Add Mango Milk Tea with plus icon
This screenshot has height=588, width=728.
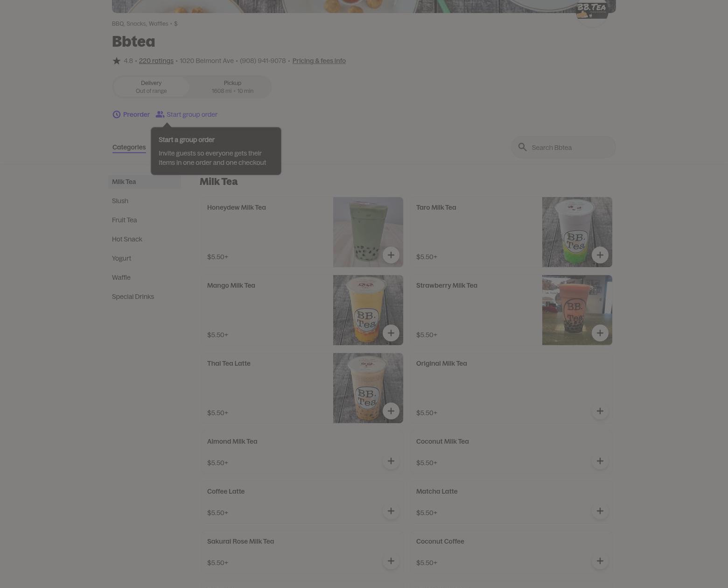[x=391, y=333]
